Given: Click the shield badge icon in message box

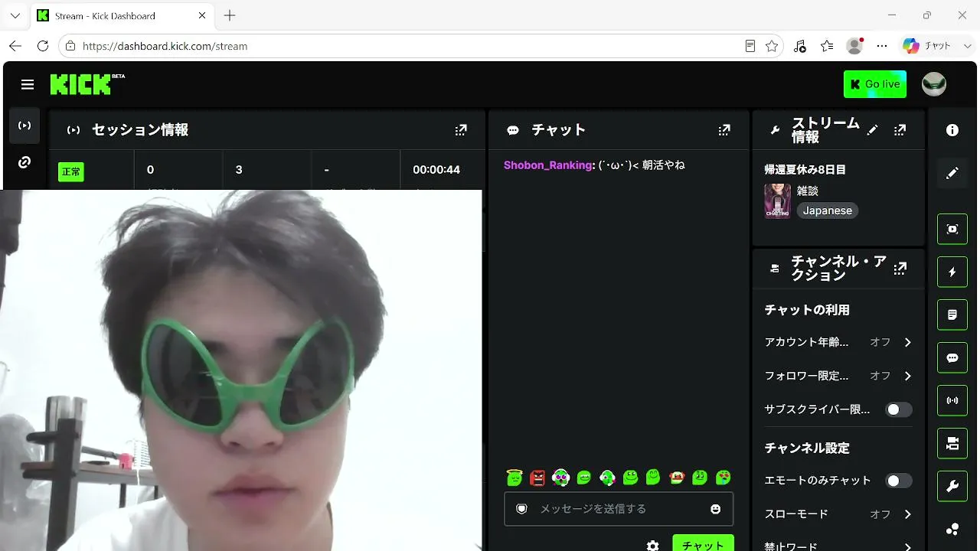Looking at the screenshot, I should point(522,509).
